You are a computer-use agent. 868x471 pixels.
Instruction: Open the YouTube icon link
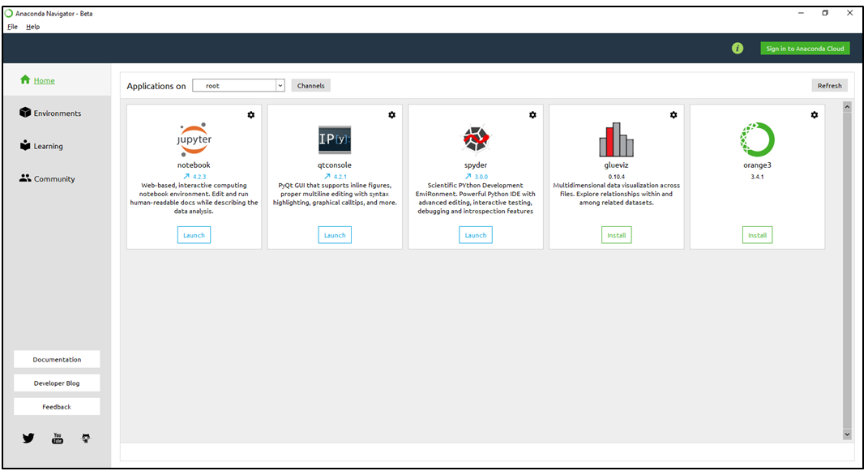[x=58, y=439]
